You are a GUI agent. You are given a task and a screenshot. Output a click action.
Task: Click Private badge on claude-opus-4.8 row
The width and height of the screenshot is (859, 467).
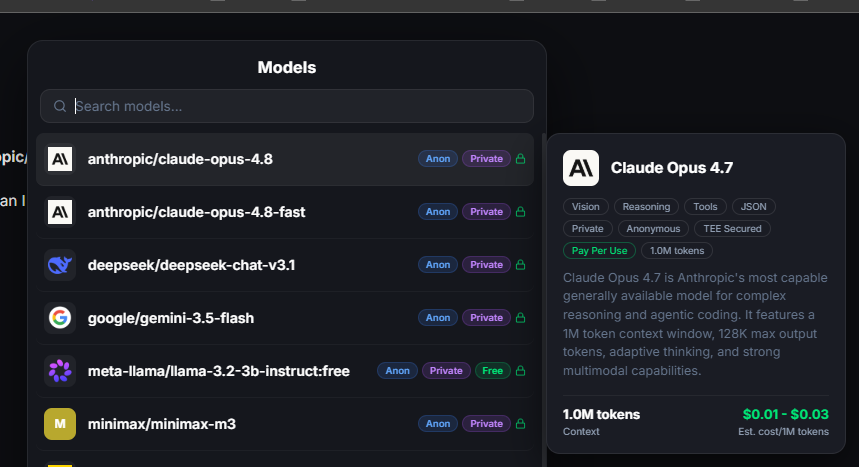pos(486,159)
